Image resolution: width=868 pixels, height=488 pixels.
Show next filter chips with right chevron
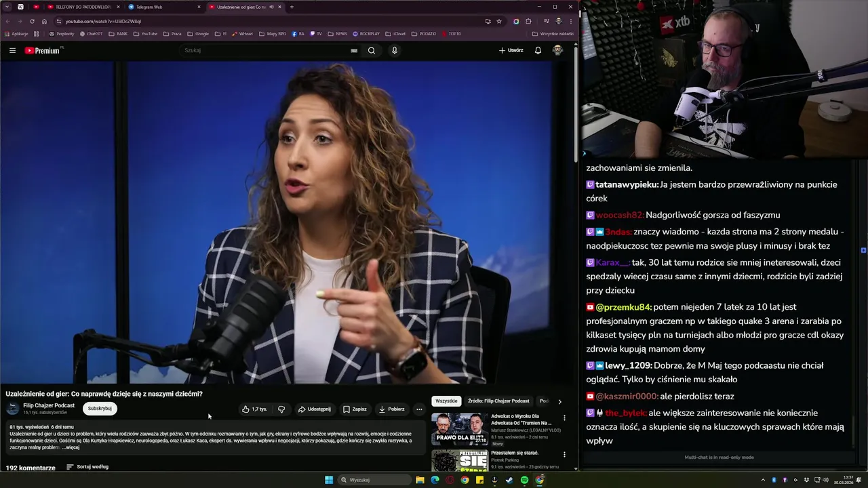pyautogui.click(x=559, y=401)
